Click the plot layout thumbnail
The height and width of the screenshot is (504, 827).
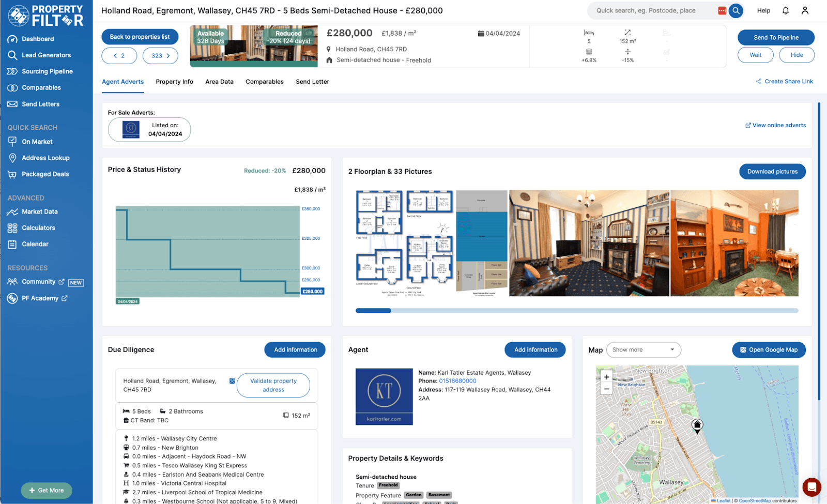pos(482,243)
